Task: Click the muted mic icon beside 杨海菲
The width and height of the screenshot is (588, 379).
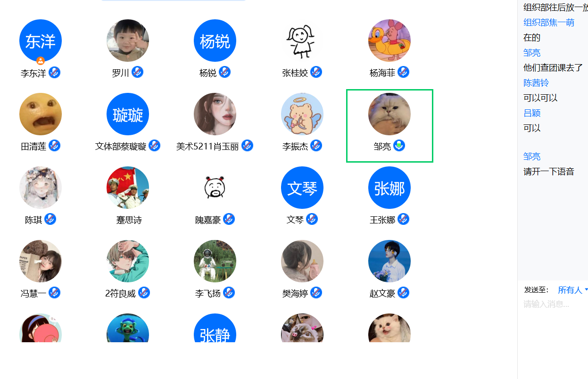Action: click(403, 72)
